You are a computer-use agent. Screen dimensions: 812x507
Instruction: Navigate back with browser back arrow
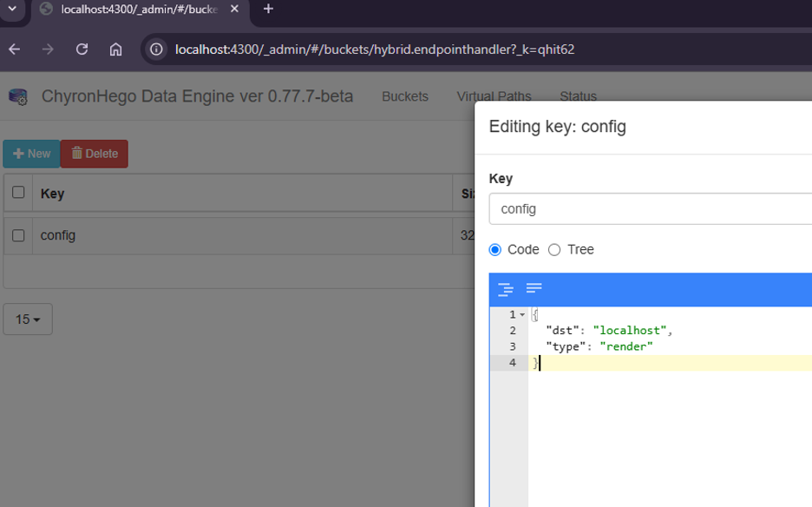tap(15, 49)
